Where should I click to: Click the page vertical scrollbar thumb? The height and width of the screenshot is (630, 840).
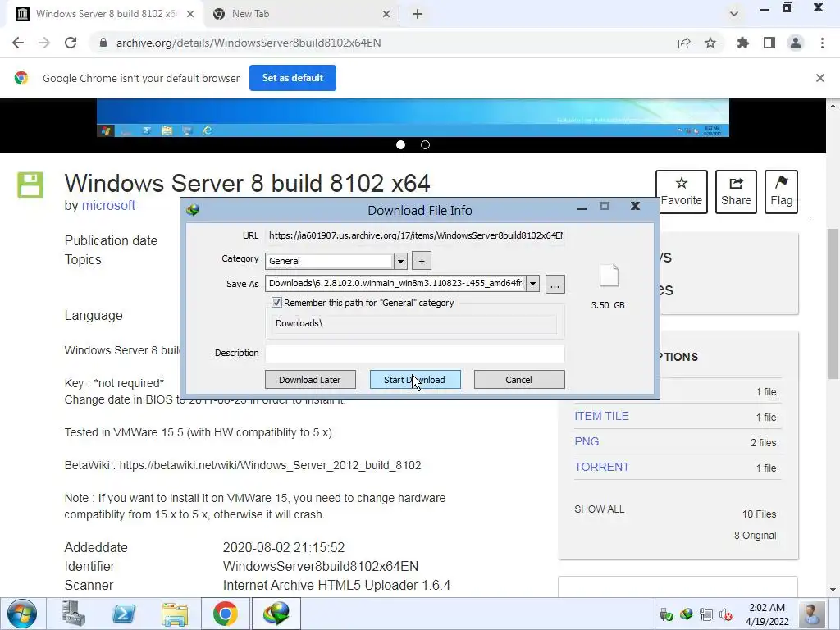pos(833,304)
